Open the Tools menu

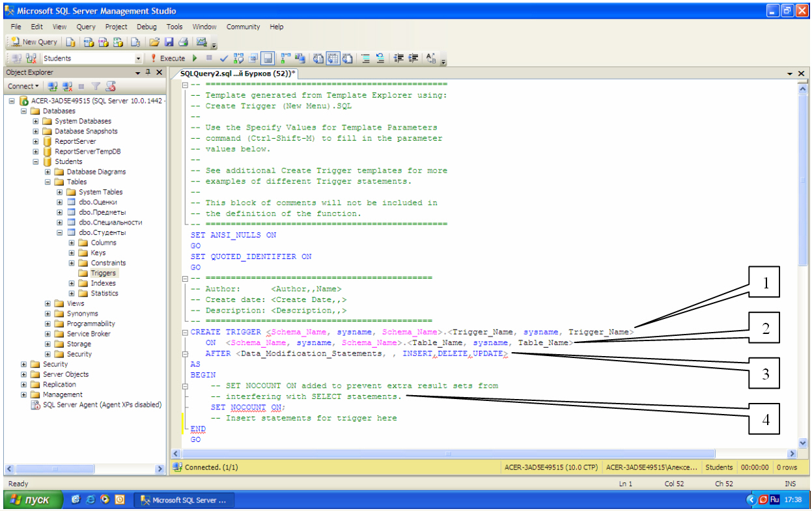tap(175, 27)
